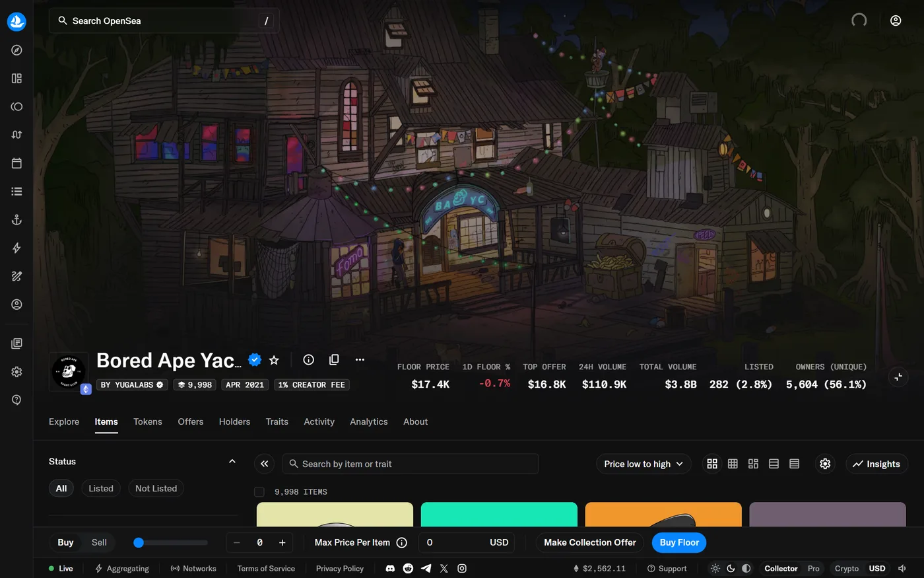Open the Reddit link in footer
Image resolution: width=924 pixels, height=578 pixels.
(408, 568)
